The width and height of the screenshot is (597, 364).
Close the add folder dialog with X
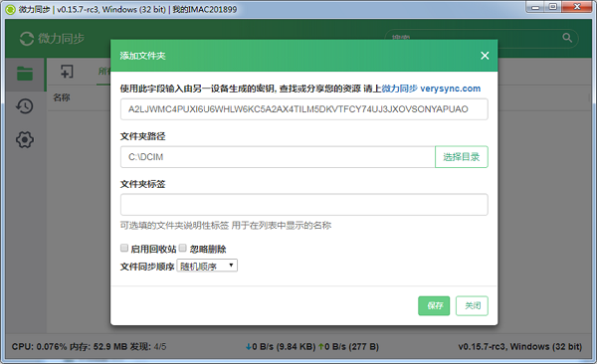(485, 56)
